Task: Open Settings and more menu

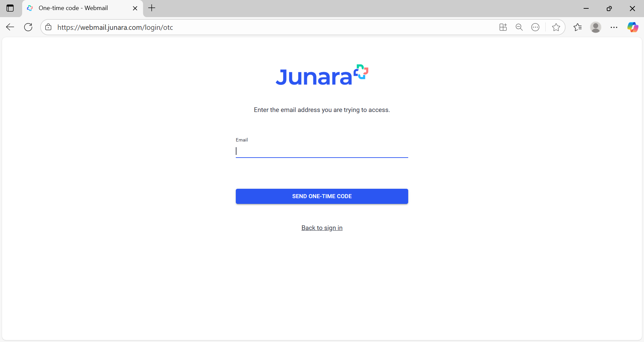Action: (614, 27)
